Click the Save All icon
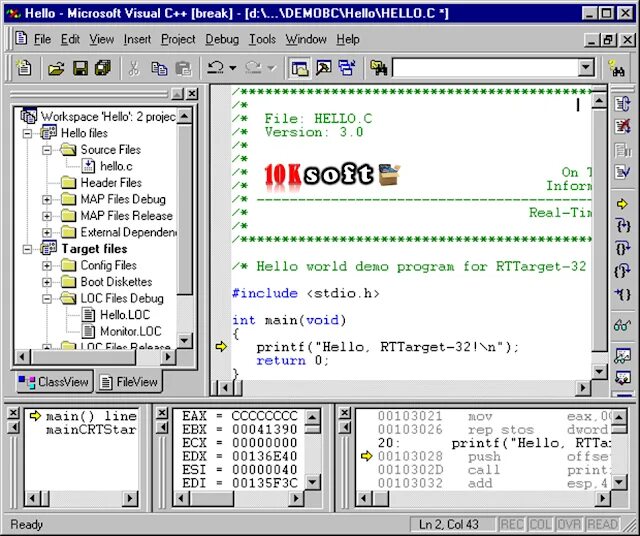The height and width of the screenshot is (536, 640). [103, 68]
